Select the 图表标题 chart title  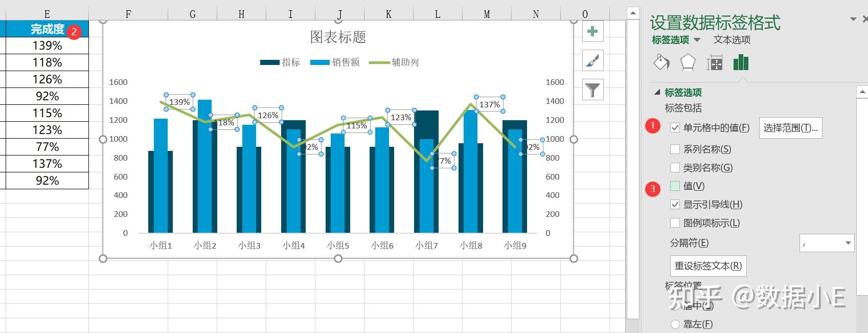338,37
